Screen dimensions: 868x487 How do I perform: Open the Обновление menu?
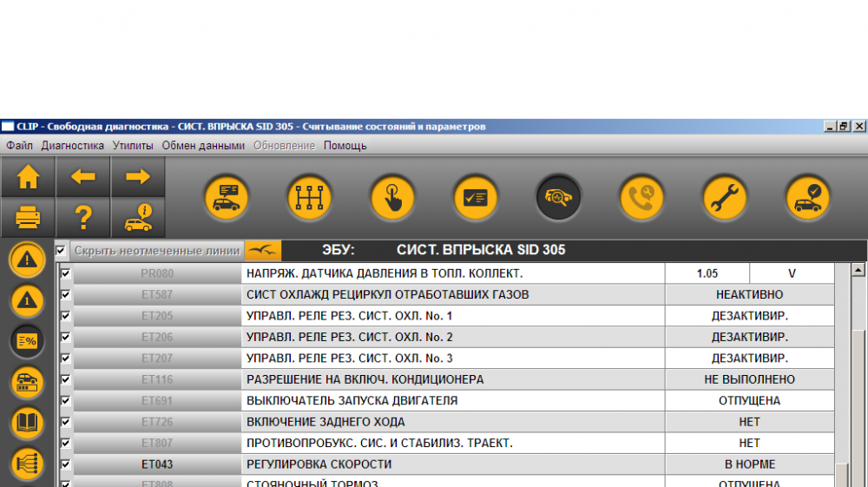[x=284, y=146]
